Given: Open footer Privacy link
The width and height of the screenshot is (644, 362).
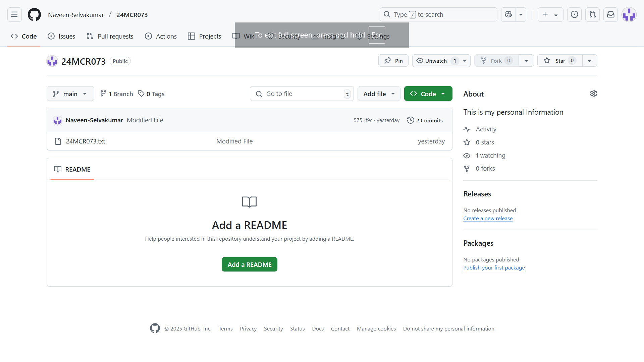Looking at the screenshot, I should coord(248,329).
